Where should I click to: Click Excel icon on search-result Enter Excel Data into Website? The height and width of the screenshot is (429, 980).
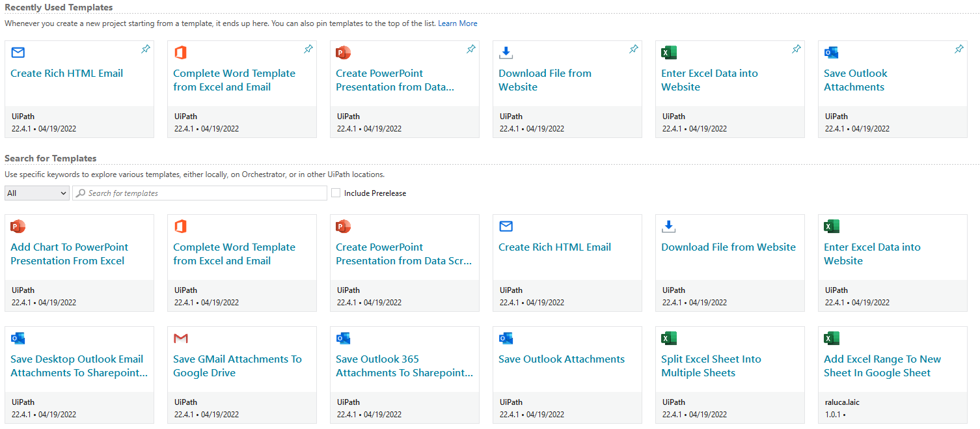[x=832, y=227]
